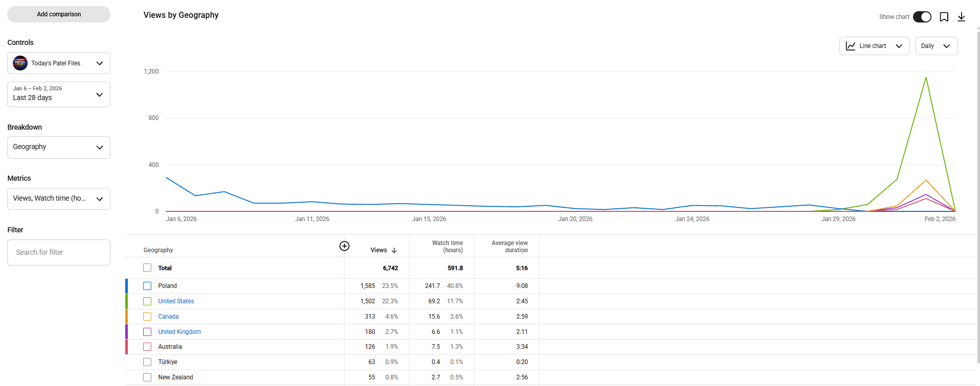Check the New Zealand row checkbox
Image resolution: width=980 pixels, height=386 pixels.
point(147,377)
